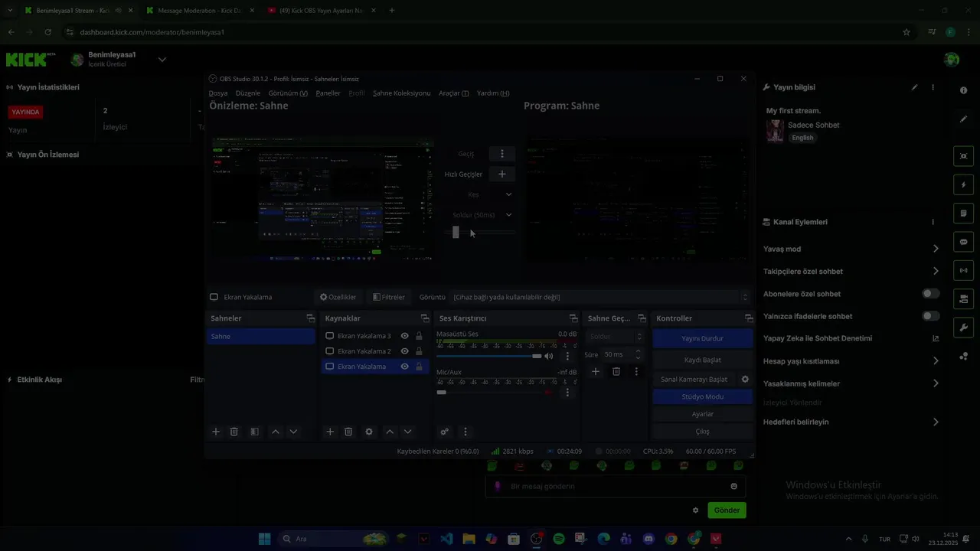980x551 pixels.
Task: Open scene filters icon in Sahneler panel
Action: 254,432
